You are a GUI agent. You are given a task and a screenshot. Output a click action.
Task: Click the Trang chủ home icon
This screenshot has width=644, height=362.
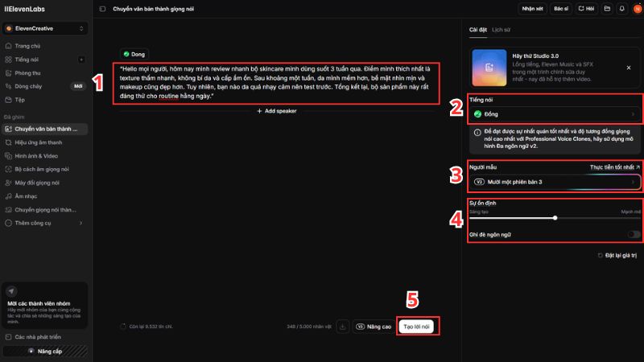[8, 46]
